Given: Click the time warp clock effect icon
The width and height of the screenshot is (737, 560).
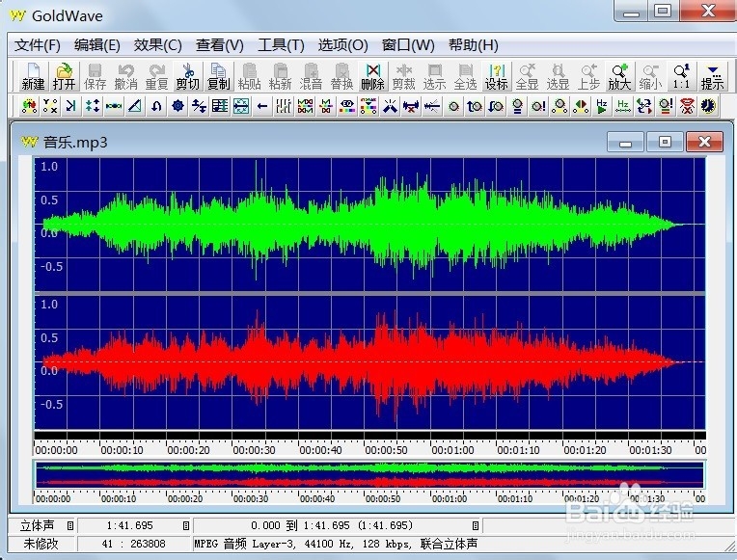Looking at the screenshot, I should 708,106.
